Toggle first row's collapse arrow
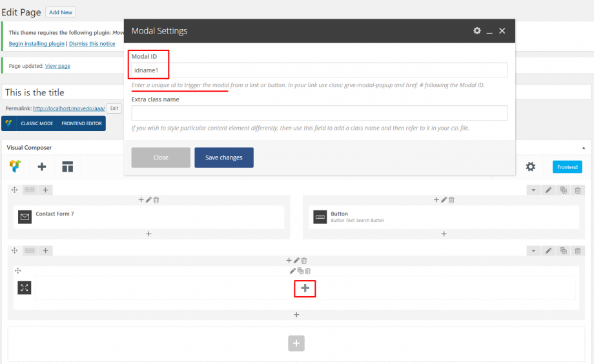594x364 pixels. click(x=533, y=190)
